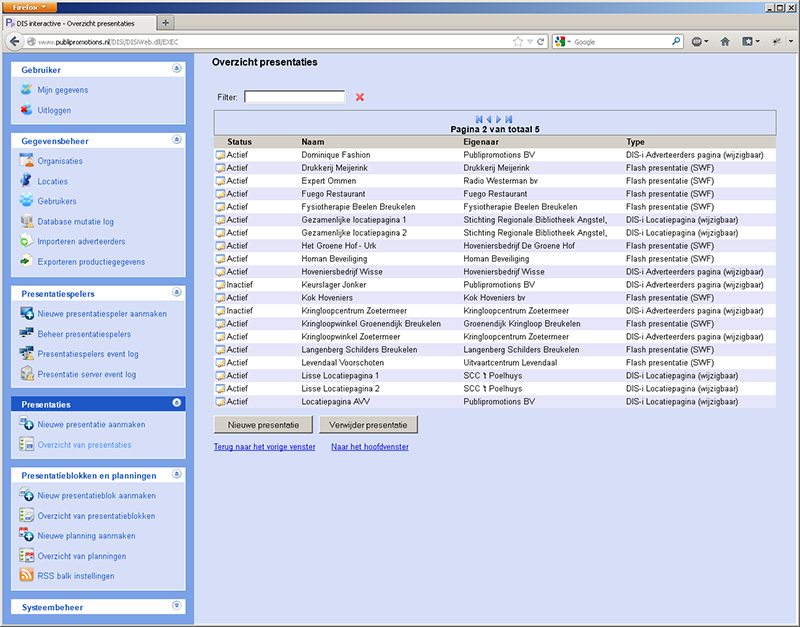This screenshot has height=627, width=800.
Task: Open the Organisaties icon
Action: 26,161
